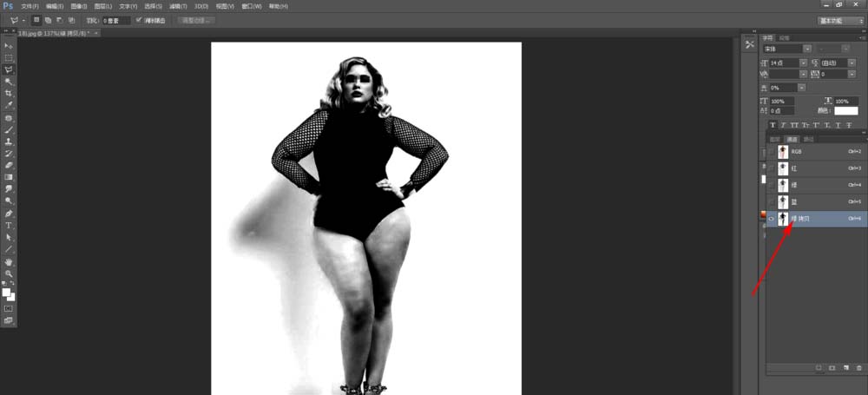Click the 调整边缘 button in options bar
The width and height of the screenshot is (868, 395).
point(195,21)
